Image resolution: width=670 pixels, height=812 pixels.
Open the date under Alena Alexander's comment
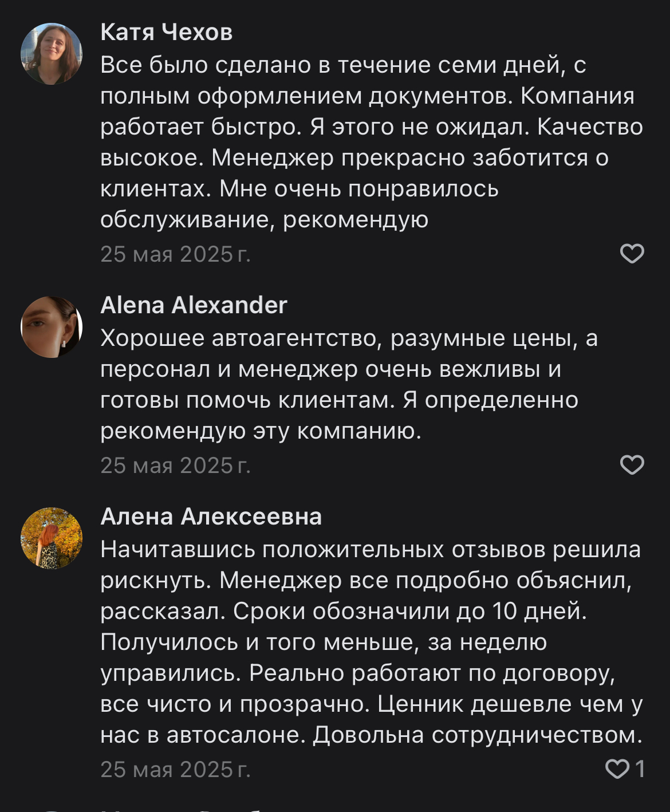[176, 467]
